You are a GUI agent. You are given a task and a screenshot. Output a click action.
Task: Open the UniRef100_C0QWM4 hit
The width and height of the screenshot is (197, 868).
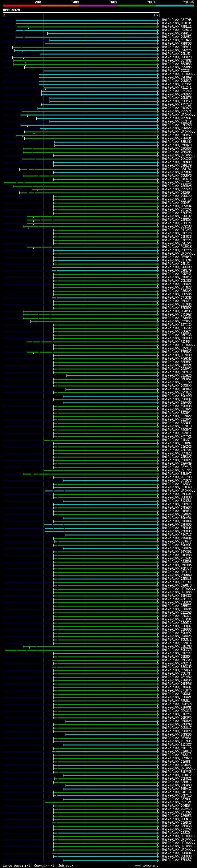pyautogui.click(x=176, y=853)
